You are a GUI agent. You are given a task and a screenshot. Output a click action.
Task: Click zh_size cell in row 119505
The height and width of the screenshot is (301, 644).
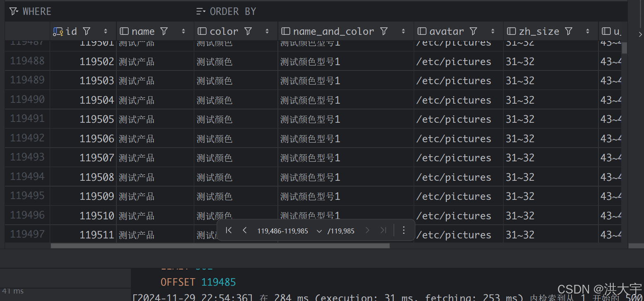click(551, 119)
